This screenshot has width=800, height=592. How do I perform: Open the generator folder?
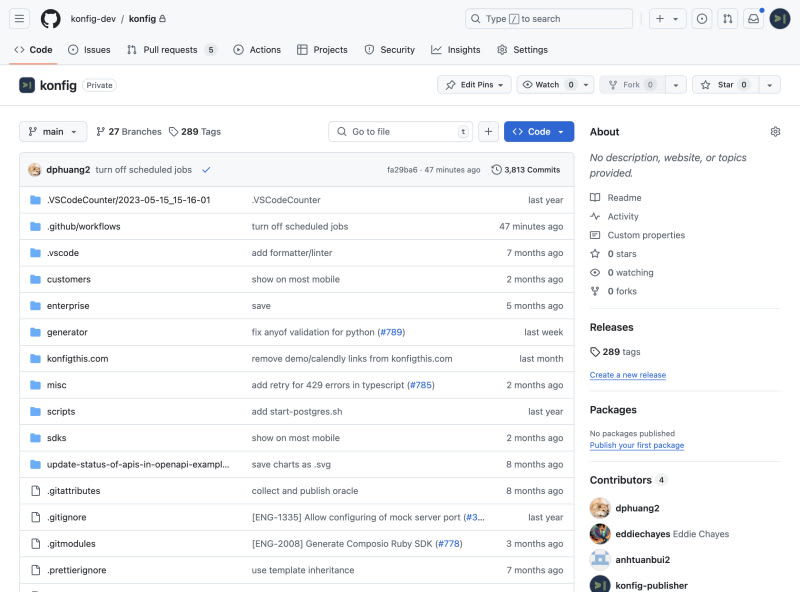point(67,332)
